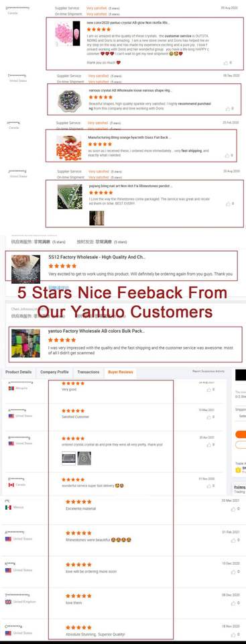Click thumbs-up on the wholesale loose shapes review

(x=227, y=109)
